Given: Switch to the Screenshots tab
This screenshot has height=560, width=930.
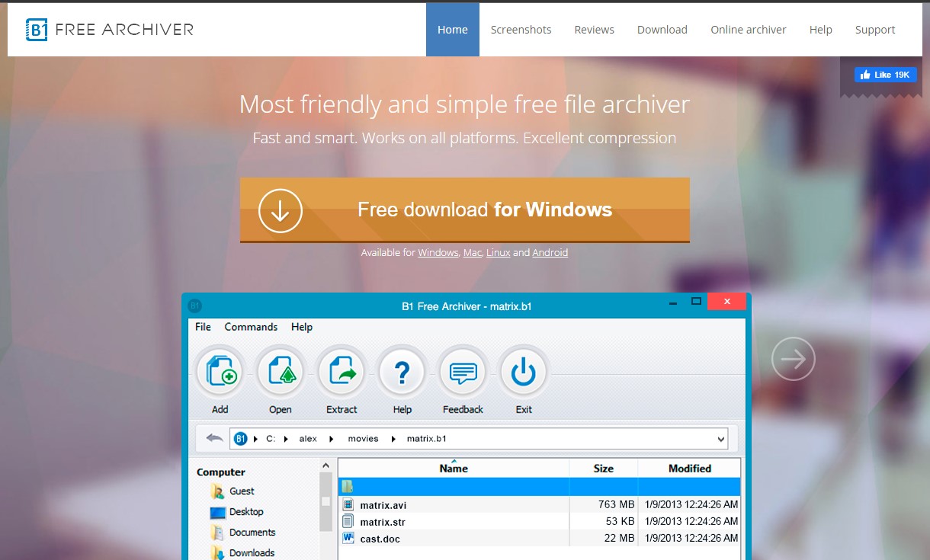Looking at the screenshot, I should pos(521,29).
